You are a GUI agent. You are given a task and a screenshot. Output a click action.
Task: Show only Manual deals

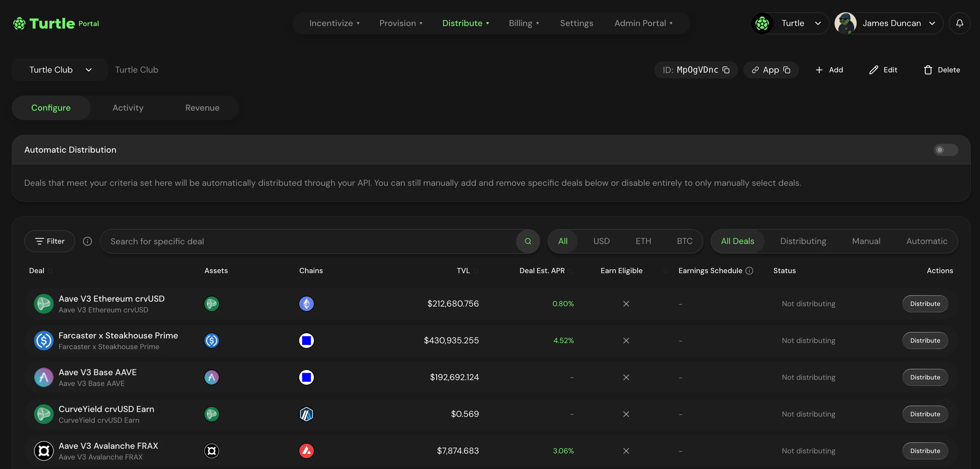click(x=866, y=241)
